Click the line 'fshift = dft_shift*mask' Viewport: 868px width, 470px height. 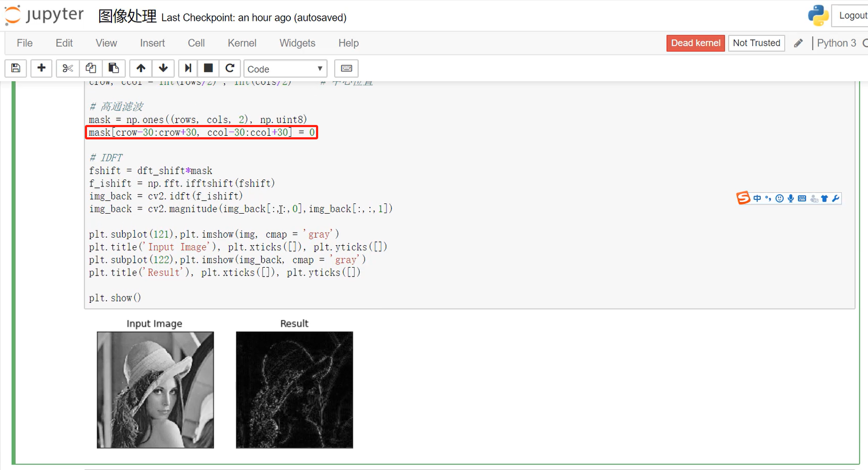151,171
